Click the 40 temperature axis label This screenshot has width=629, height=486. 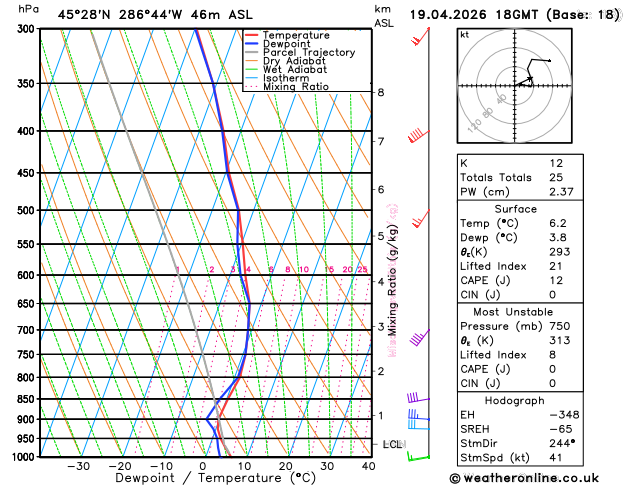369,466
